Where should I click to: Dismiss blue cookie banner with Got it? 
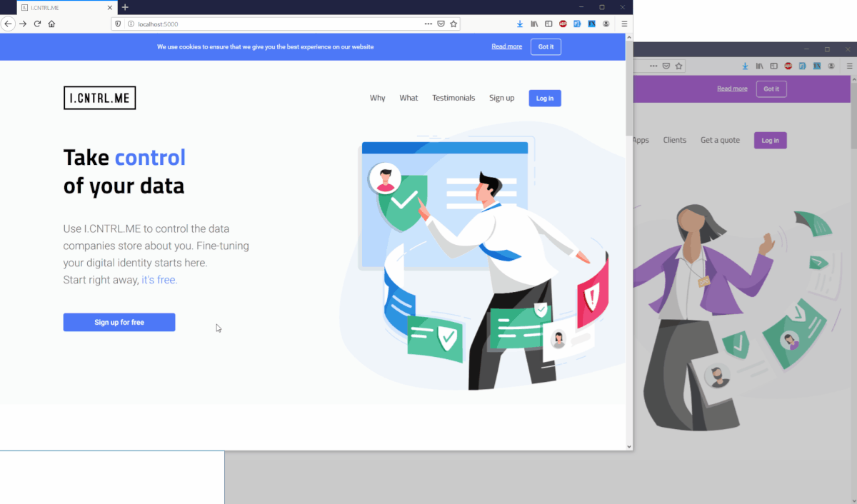(x=546, y=46)
